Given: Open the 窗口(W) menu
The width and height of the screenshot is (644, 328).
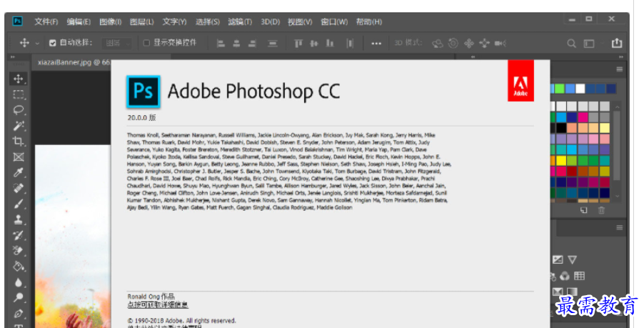Looking at the screenshot, I should point(334,21).
